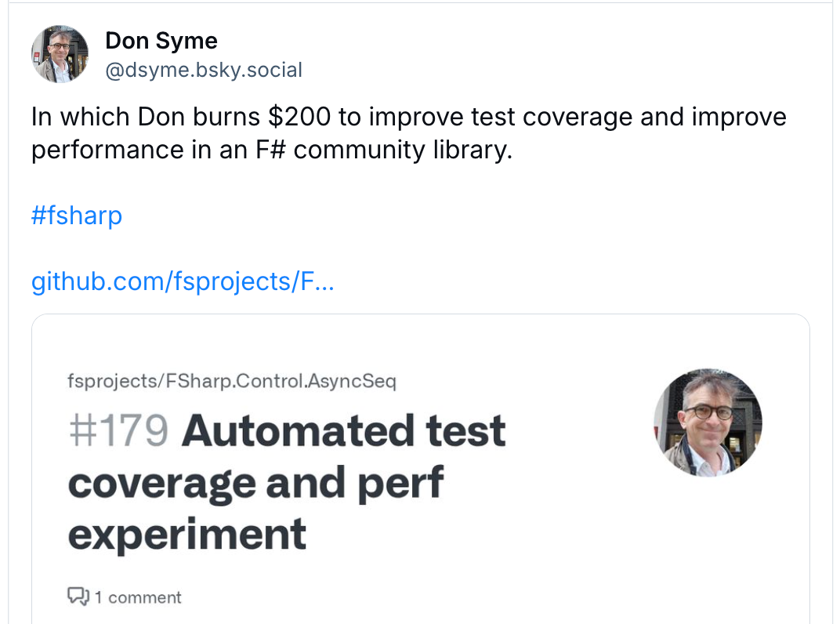Click the "1 comment" count label

click(138, 597)
